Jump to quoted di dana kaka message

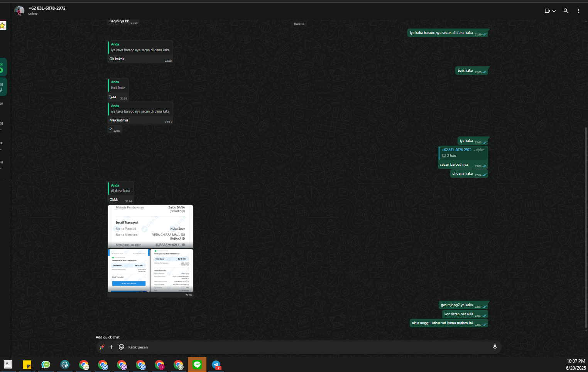click(x=121, y=188)
